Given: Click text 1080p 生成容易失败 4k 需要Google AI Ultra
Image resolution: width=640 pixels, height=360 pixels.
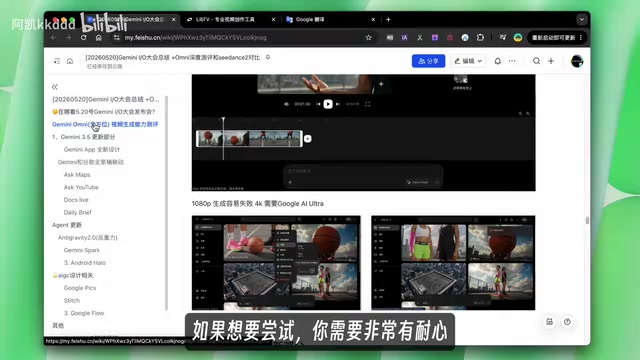Looking at the screenshot, I should coord(258,203).
